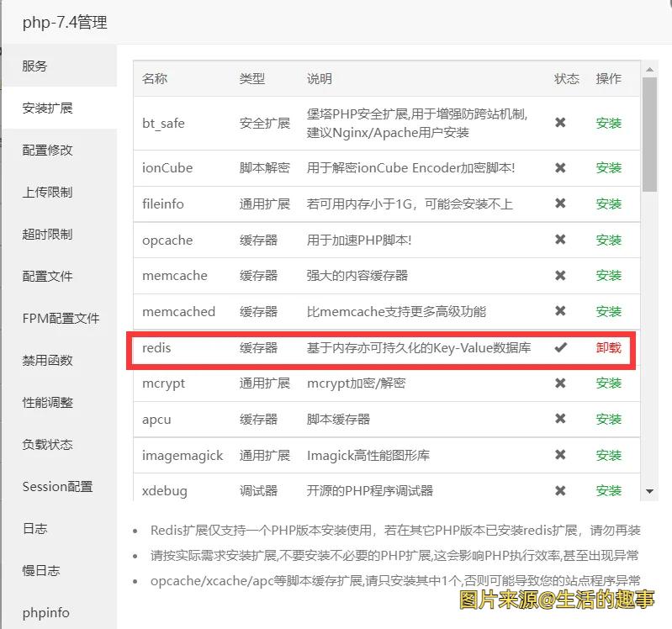The image size is (672, 629).
Task: Click the scrollbar down arrow in extension list
Action: click(x=649, y=491)
